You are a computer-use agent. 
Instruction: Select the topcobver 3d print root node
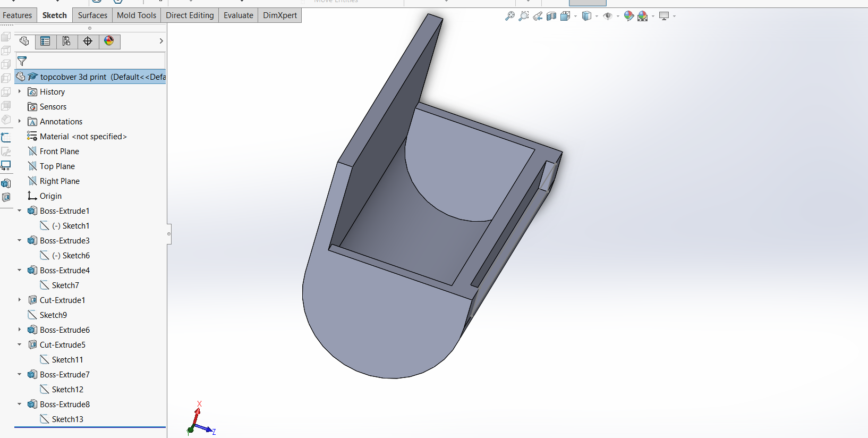coord(90,77)
